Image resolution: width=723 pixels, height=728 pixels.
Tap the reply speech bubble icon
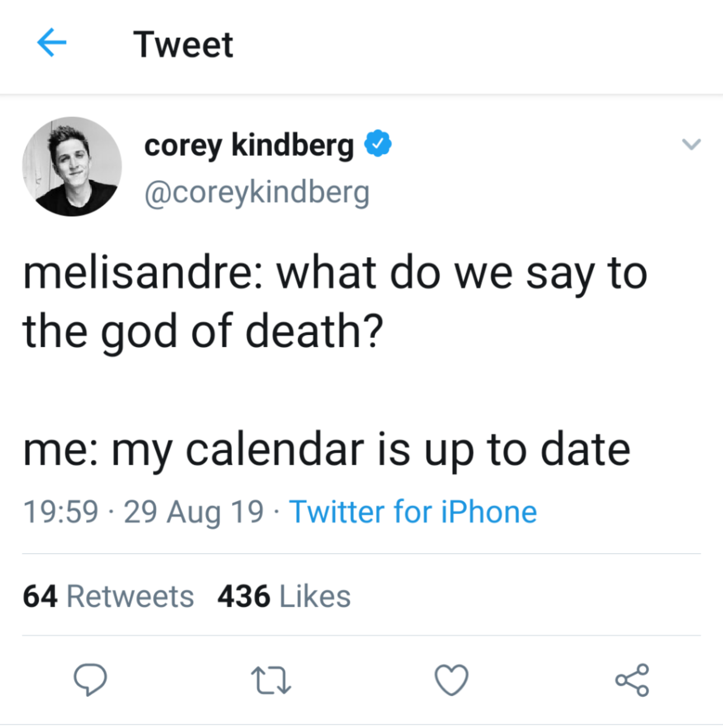coord(90,679)
